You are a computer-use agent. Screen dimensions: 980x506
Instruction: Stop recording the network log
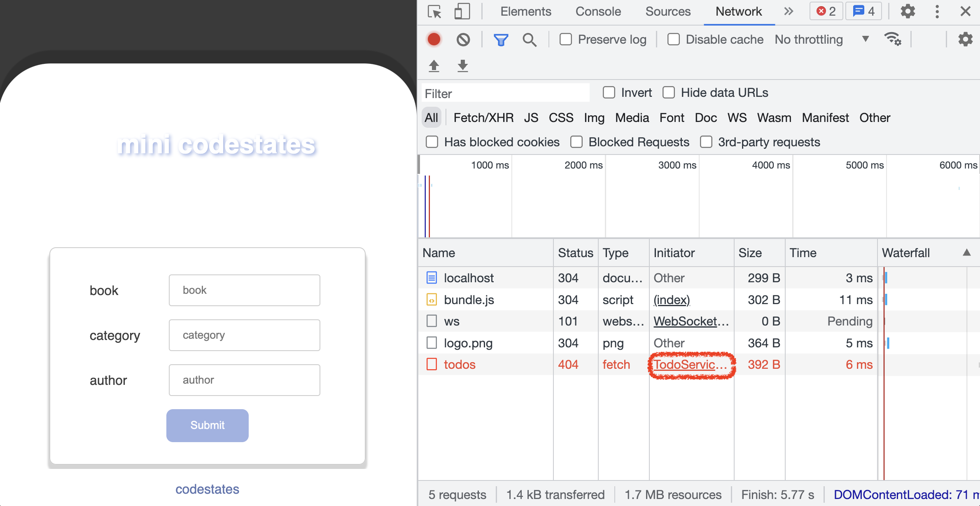(434, 40)
